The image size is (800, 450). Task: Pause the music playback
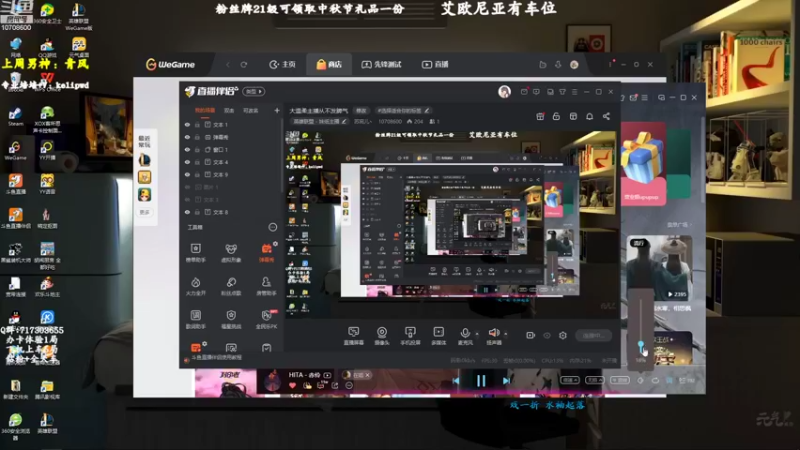click(x=481, y=381)
